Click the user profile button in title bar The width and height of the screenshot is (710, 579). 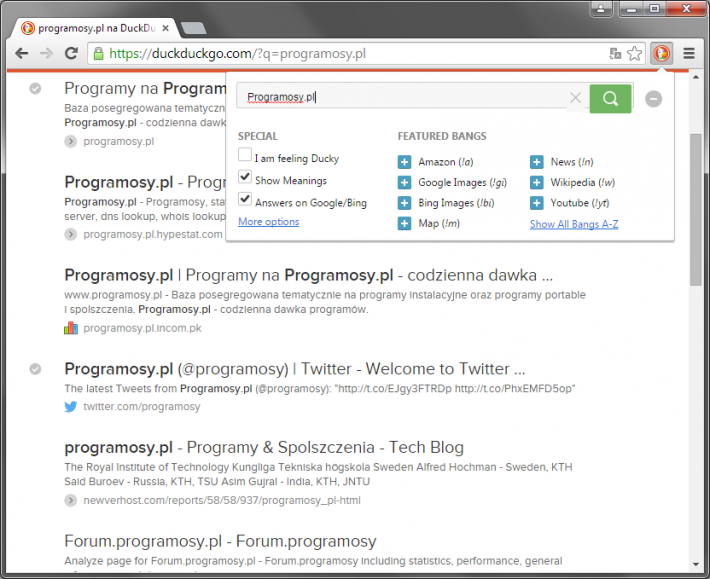601,9
